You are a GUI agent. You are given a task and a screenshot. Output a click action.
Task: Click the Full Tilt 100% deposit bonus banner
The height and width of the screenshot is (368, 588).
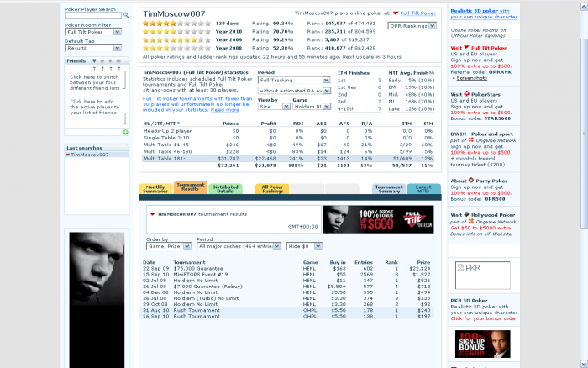tap(378, 219)
